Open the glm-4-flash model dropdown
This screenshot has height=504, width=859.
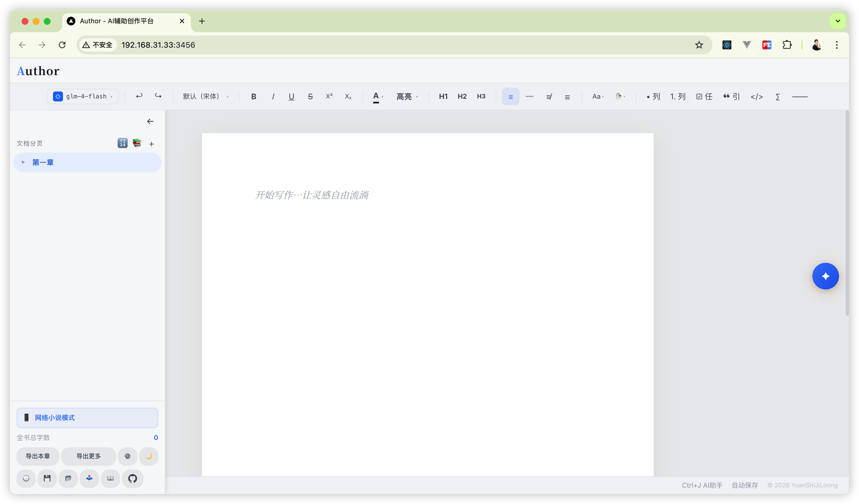[83, 96]
